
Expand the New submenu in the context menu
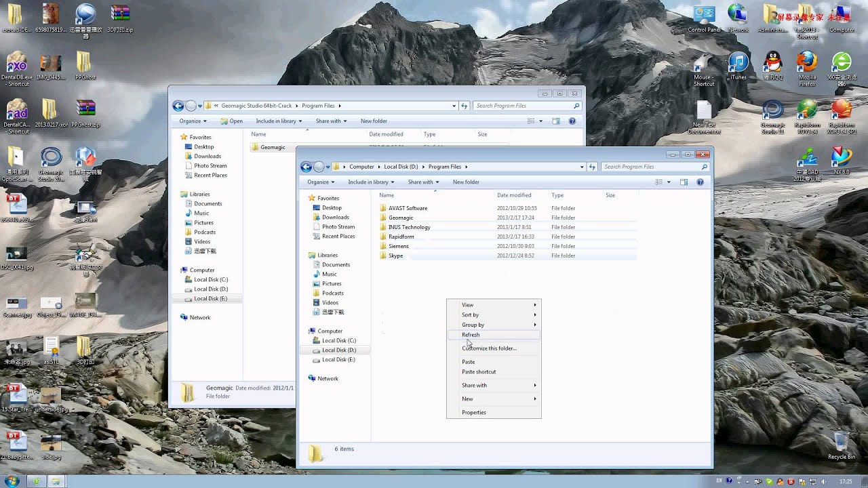[x=494, y=399]
